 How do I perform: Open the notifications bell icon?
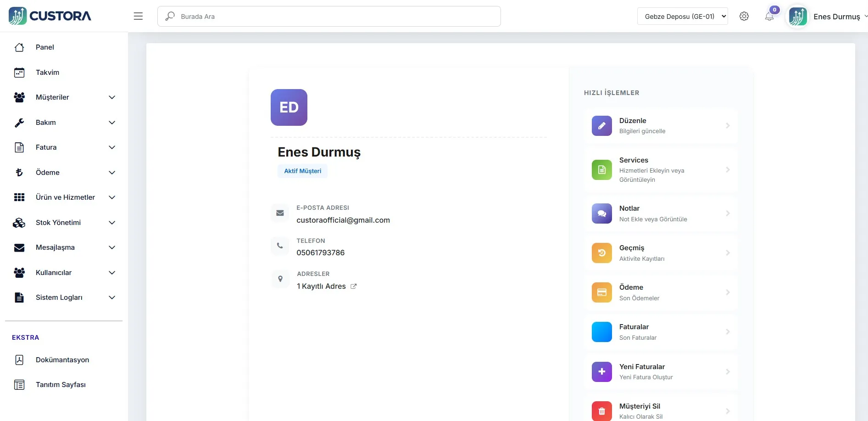point(769,17)
